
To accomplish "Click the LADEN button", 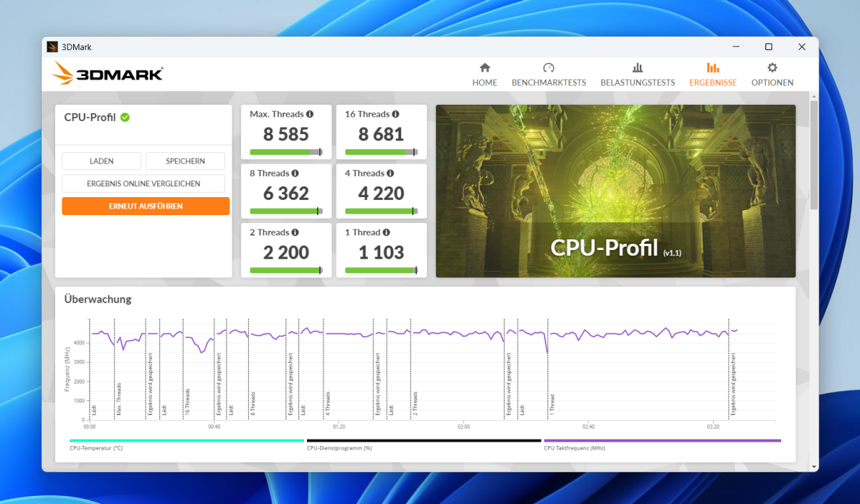I will coord(101,161).
